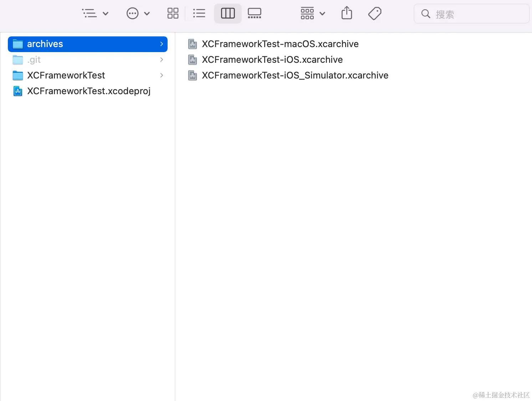Expand the XCFrameworkTest folder chevron
Screen dimensions: 532x401
tap(162, 75)
